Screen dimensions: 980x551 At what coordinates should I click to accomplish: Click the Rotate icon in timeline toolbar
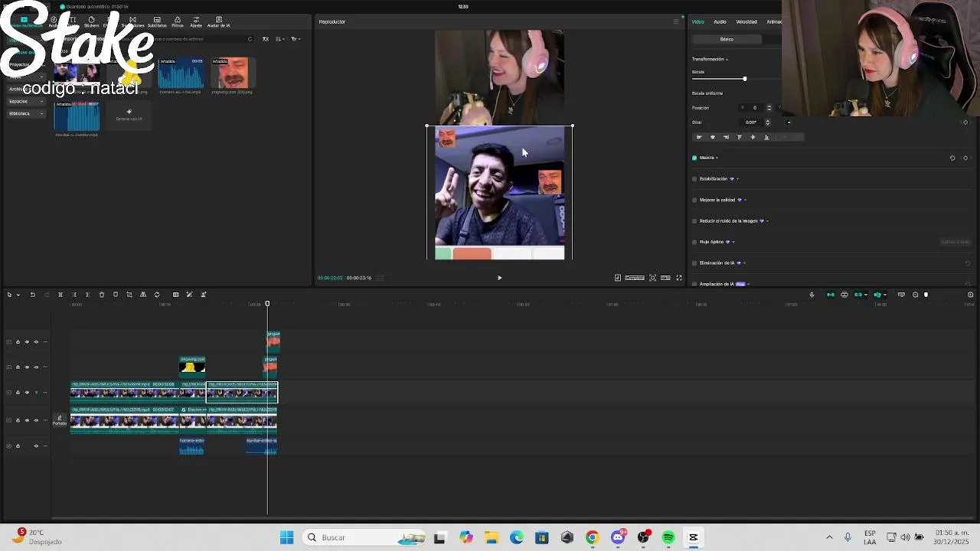click(157, 295)
